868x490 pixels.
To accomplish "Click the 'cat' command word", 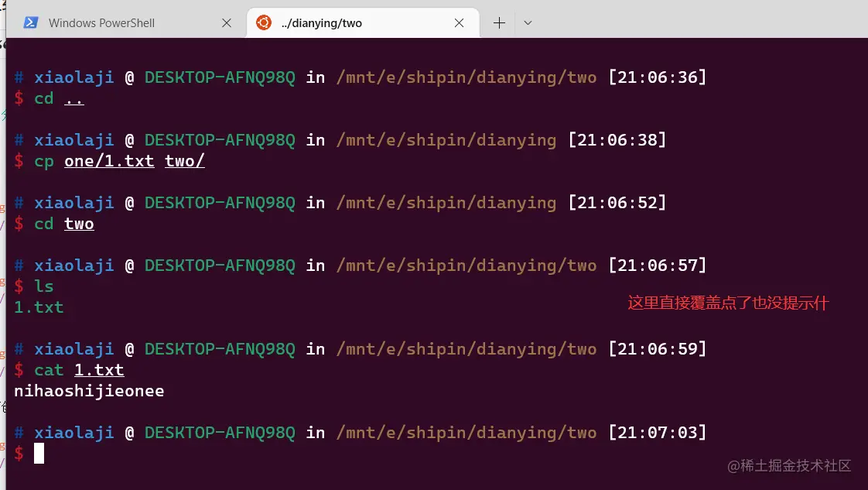I will tap(49, 370).
